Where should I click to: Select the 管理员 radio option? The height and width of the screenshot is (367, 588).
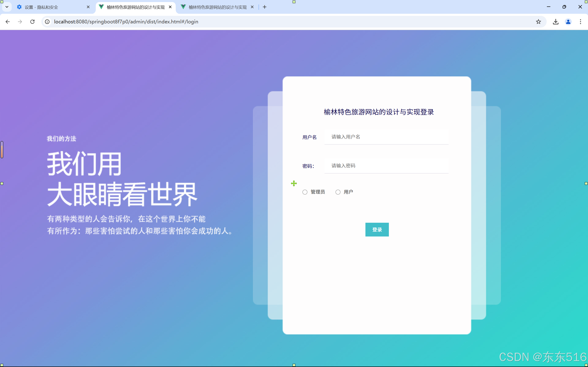305,192
